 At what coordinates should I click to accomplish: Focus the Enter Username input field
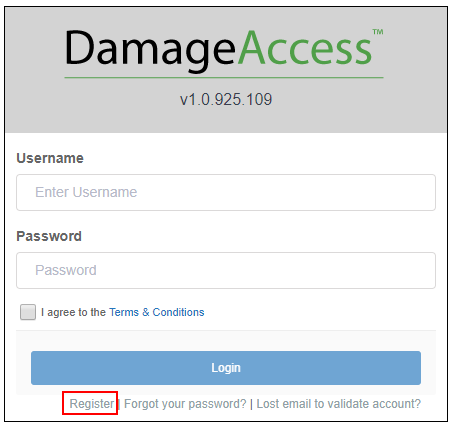(226, 192)
